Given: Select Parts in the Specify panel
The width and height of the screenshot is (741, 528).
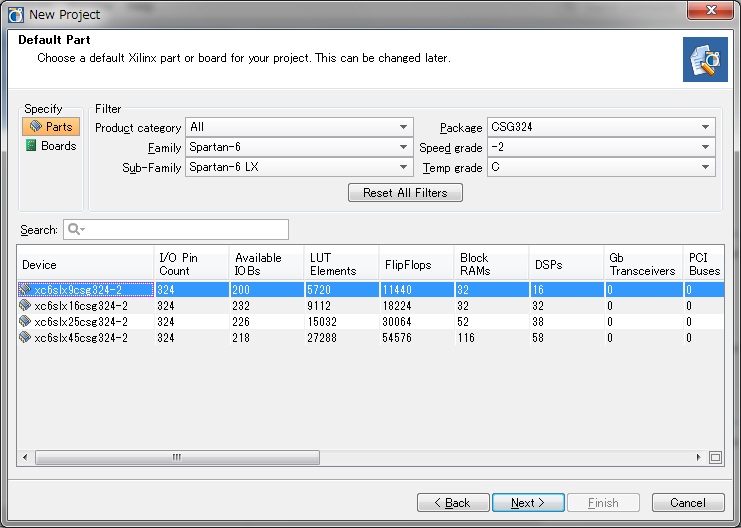Looking at the screenshot, I should [x=51, y=127].
